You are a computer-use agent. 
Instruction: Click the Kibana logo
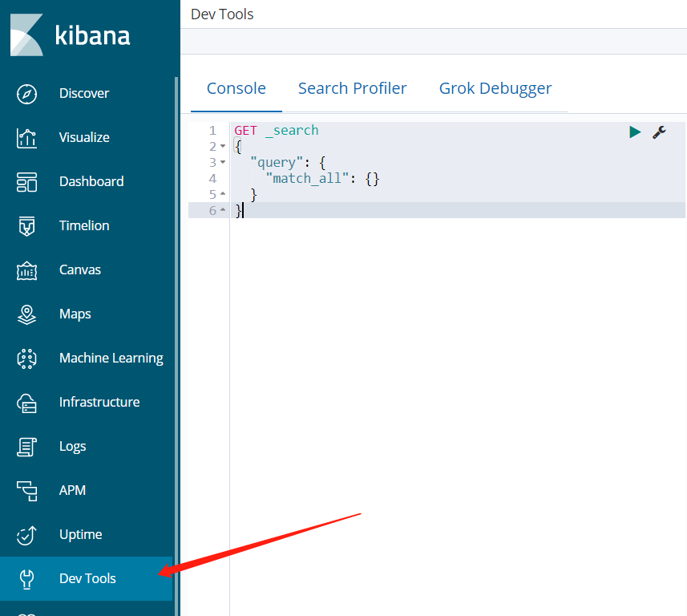70,35
